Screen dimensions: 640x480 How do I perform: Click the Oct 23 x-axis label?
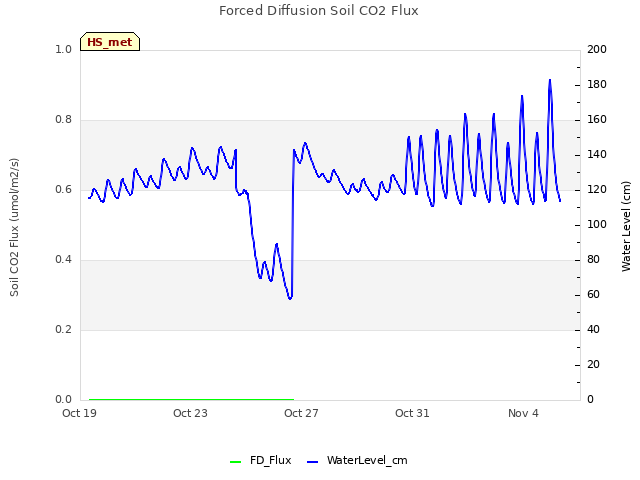(190, 413)
